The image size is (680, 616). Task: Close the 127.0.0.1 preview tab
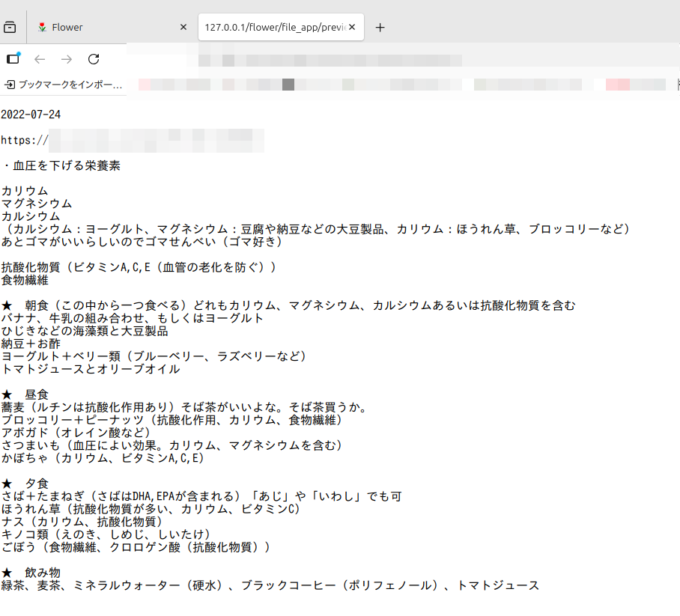[352, 28]
